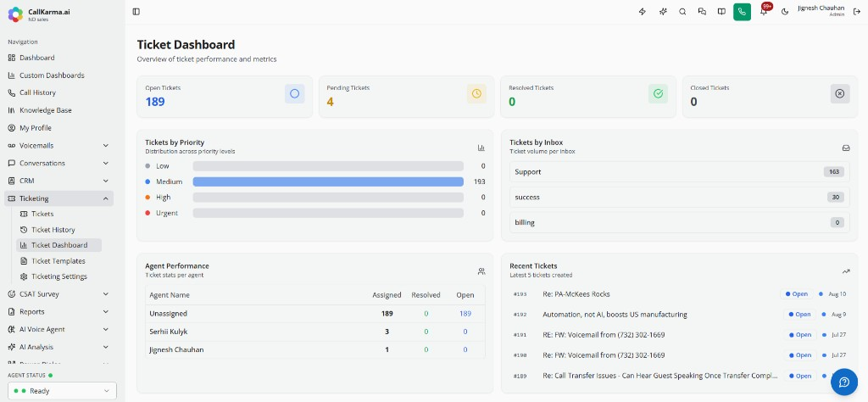The height and width of the screenshot is (402, 868).
Task: Open ticket #191 voicemail from (732) 302-1669
Action: pyautogui.click(x=604, y=335)
